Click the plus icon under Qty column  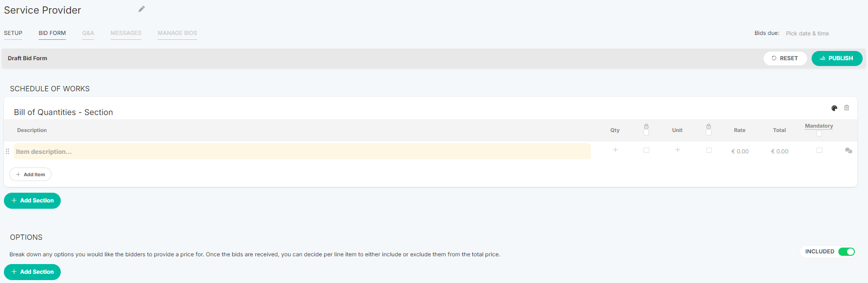615,150
